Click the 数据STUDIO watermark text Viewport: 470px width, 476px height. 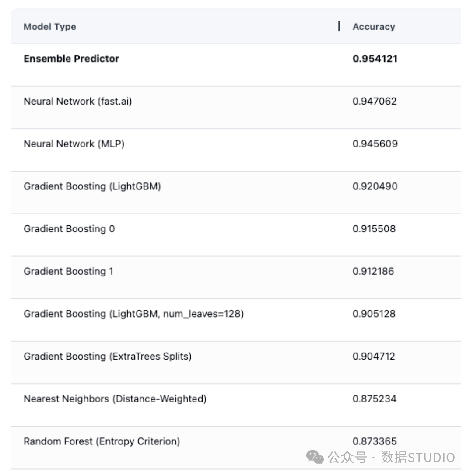coord(418,457)
